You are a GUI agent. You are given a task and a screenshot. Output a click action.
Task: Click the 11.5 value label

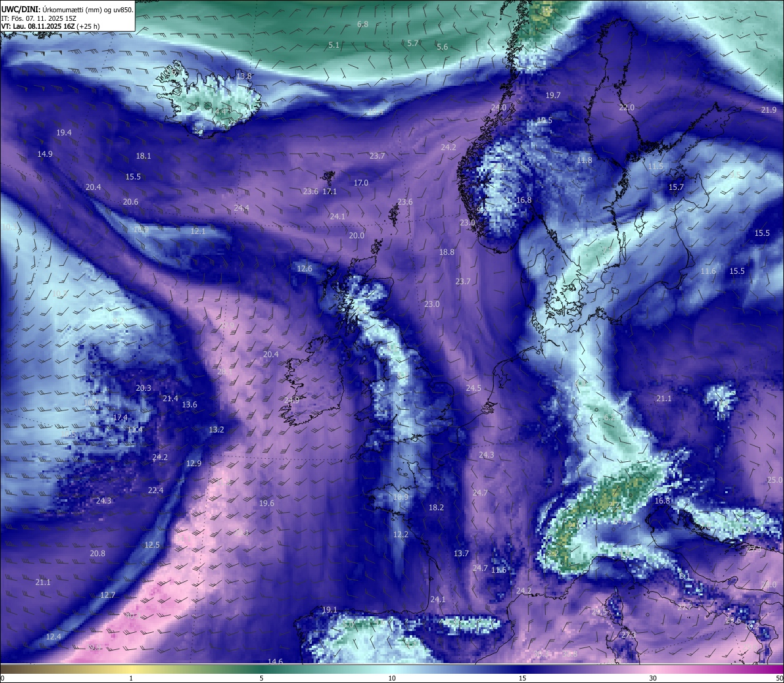click(655, 167)
